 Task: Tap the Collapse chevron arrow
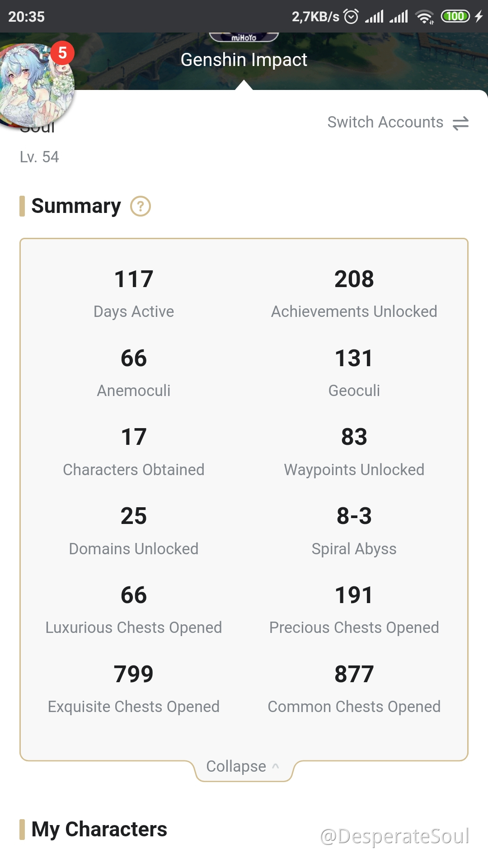[276, 766]
